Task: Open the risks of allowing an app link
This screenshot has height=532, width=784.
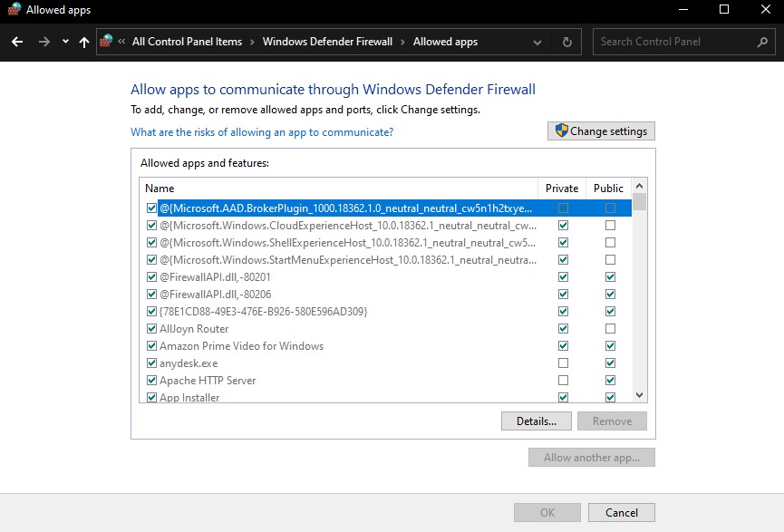Action: 262,132
